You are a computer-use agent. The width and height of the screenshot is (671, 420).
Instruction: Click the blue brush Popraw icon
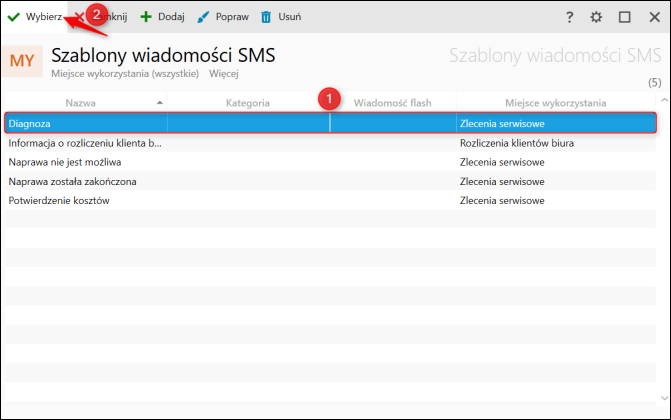(203, 17)
